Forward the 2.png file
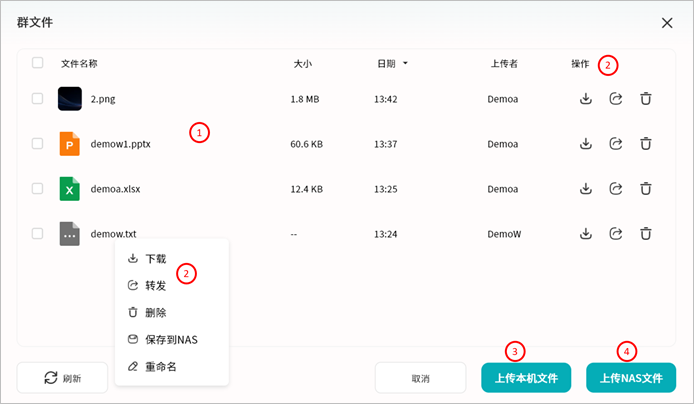The height and width of the screenshot is (404, 694). (x=616, y=99)
